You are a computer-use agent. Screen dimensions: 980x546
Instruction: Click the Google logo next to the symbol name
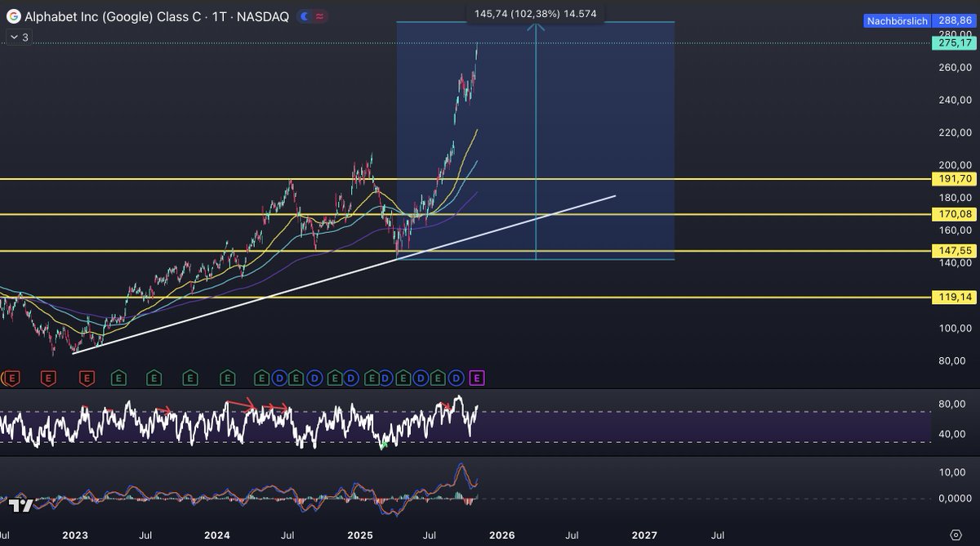click(13, 16)
